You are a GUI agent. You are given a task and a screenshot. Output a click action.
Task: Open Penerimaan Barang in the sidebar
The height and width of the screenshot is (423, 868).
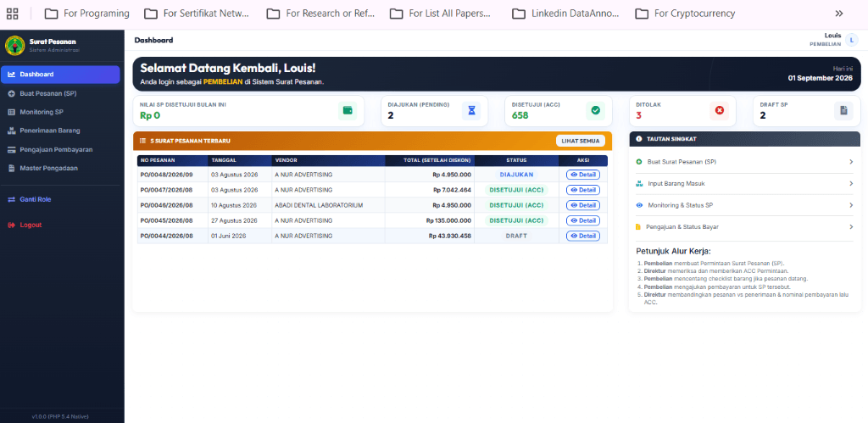pyautogui.click(x=62, y=131)
